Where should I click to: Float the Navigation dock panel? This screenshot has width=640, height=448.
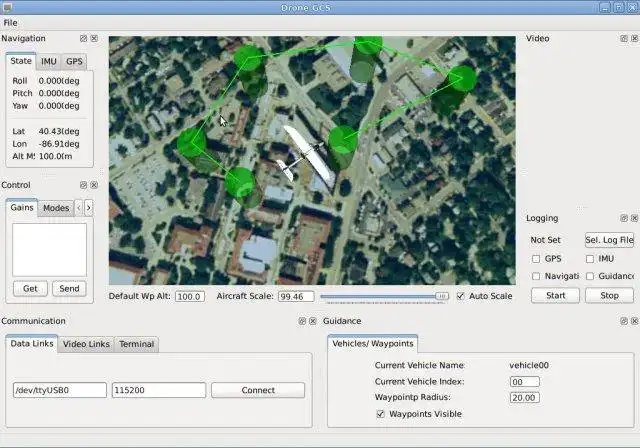click(83, 38)
